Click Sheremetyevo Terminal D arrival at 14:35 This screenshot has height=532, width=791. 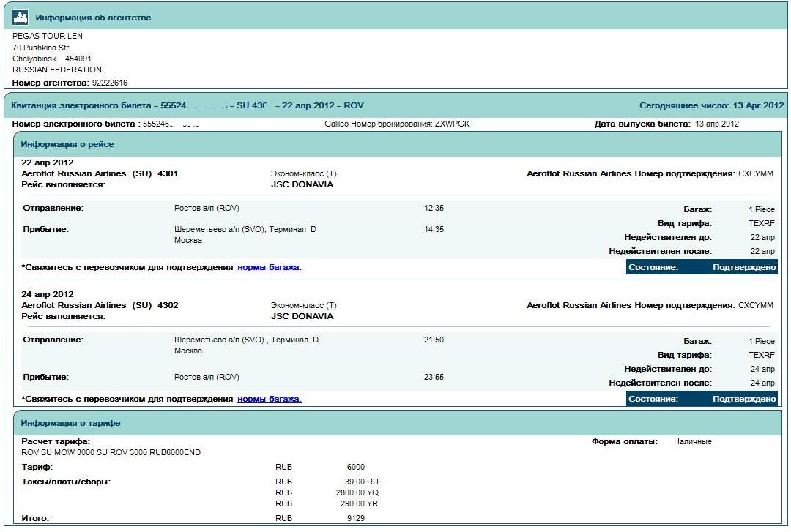coord(245,229)
